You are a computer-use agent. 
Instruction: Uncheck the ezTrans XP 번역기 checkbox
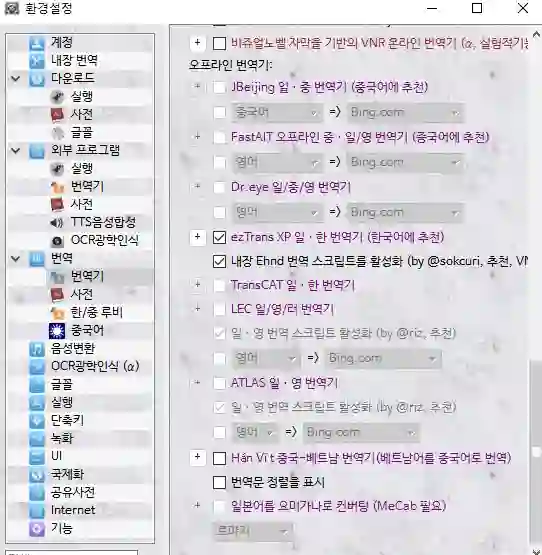(x=219, y=238)
